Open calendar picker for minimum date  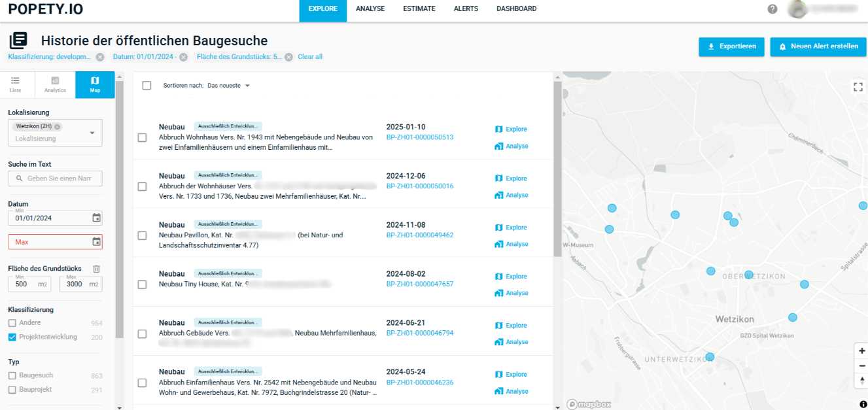[x=96, y=218]
